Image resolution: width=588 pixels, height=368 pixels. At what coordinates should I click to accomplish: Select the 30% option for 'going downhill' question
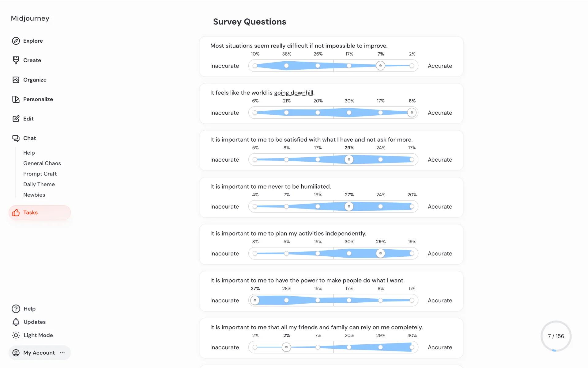coord(349,113)
